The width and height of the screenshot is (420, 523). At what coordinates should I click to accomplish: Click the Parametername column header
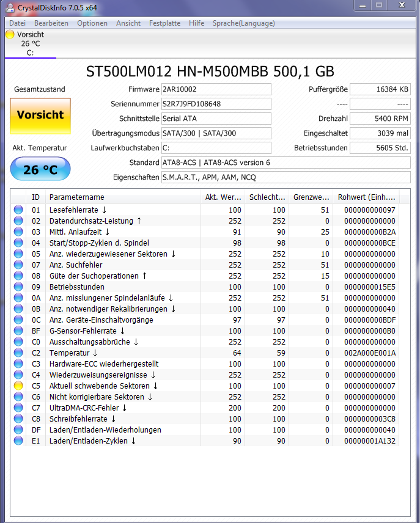(123, 197)
